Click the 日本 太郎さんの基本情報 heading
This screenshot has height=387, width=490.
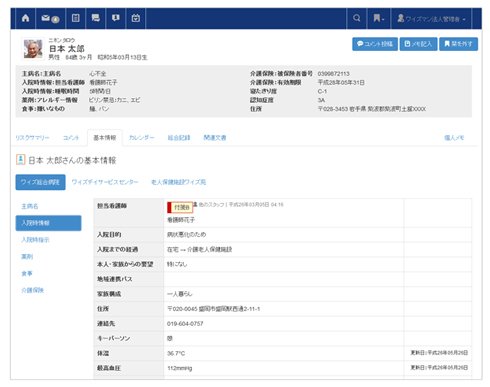(x=72, y=160)
